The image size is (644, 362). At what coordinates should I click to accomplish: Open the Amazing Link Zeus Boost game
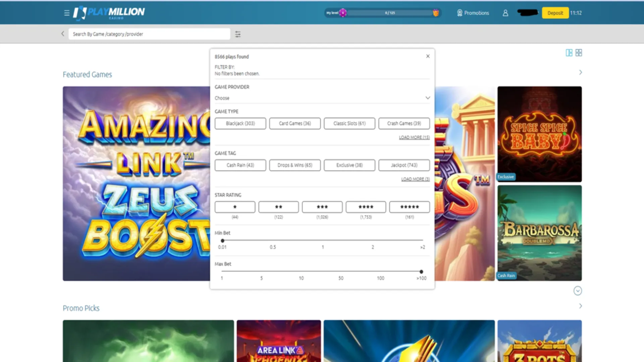point(137,184)
